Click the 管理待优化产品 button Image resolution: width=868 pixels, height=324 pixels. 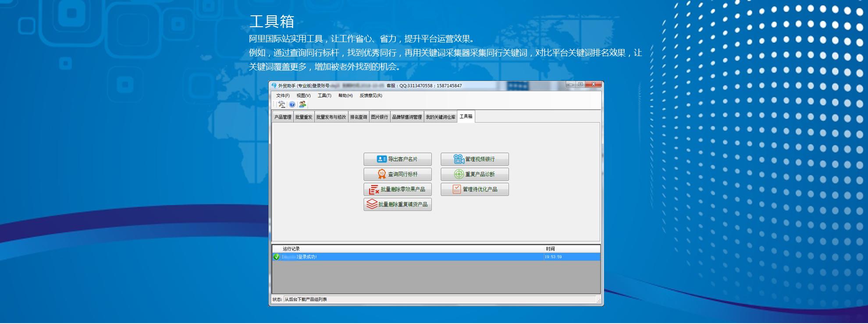[x=475, y=189]
